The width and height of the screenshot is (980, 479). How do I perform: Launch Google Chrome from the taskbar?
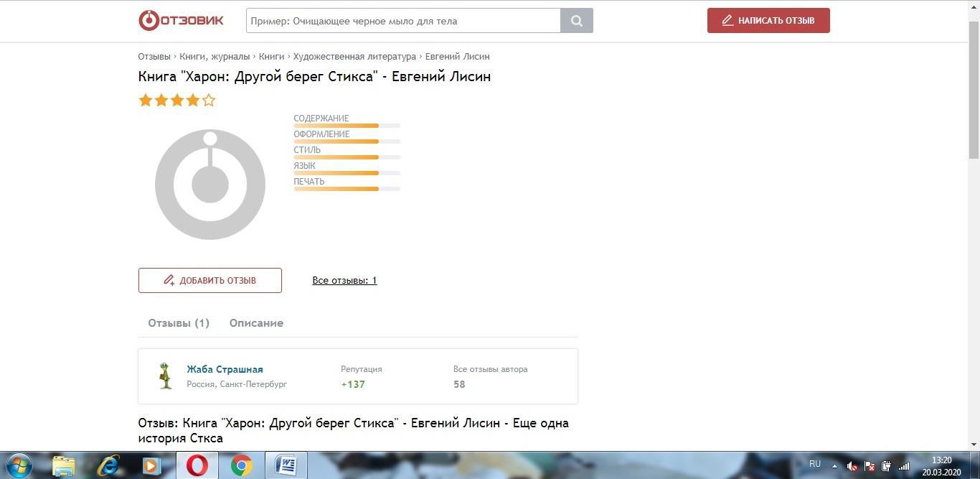pos(242,465)
